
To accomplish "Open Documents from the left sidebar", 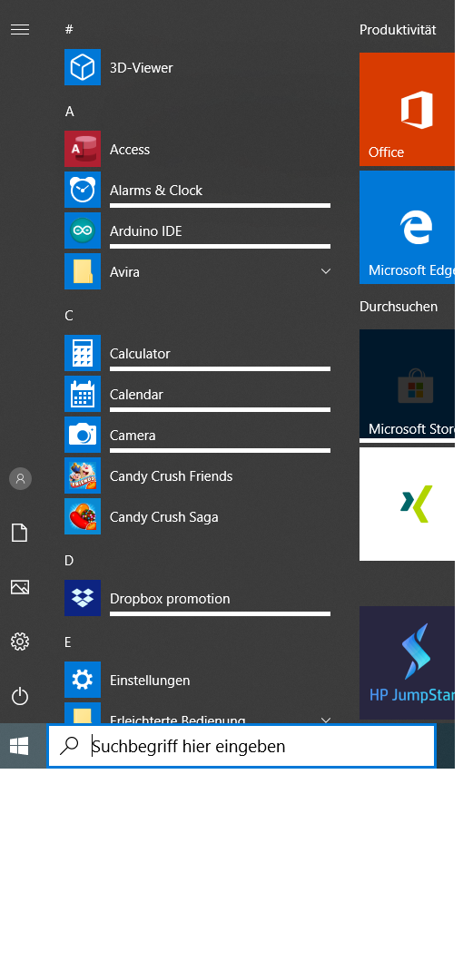I will 20,534.
